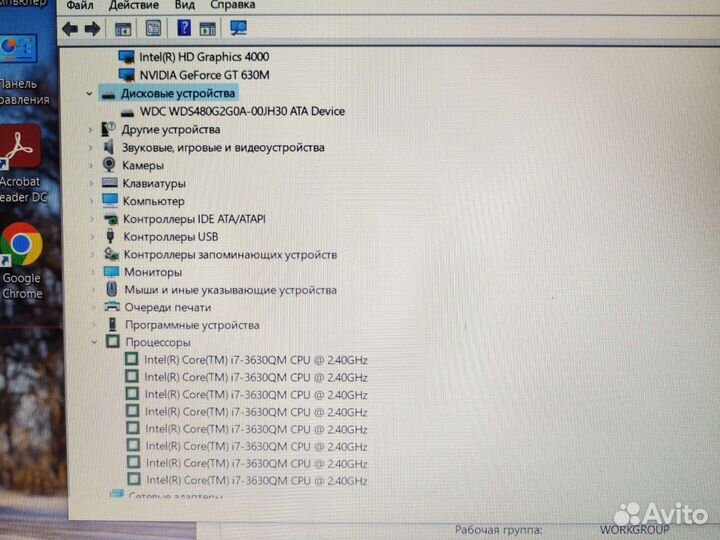
Task: Expand the Компьютер node
Action: click(91, 201)
